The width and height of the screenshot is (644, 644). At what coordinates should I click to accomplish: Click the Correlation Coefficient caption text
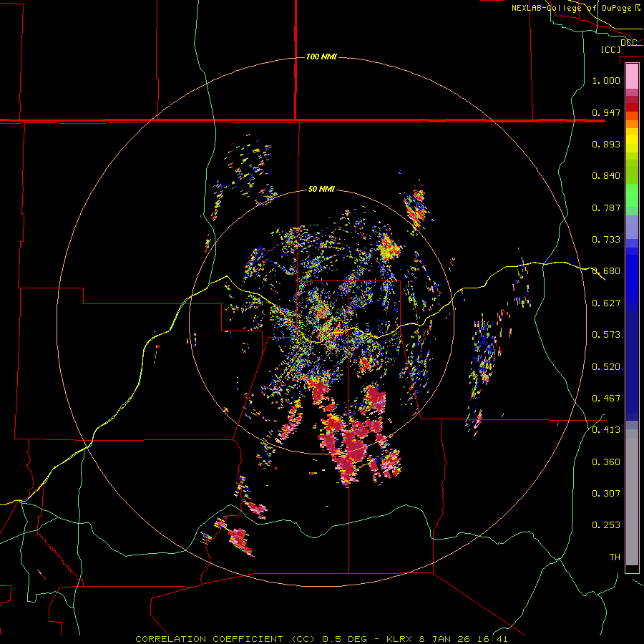pos(321,639)
